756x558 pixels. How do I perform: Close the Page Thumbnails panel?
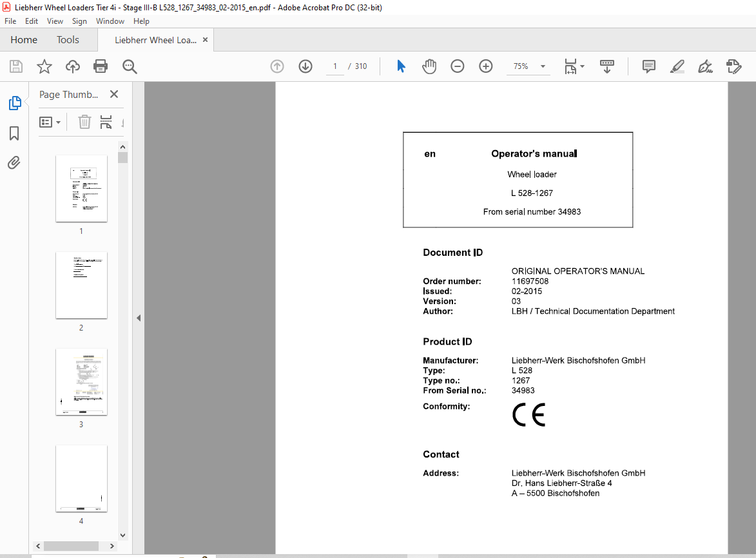(114, 95)
